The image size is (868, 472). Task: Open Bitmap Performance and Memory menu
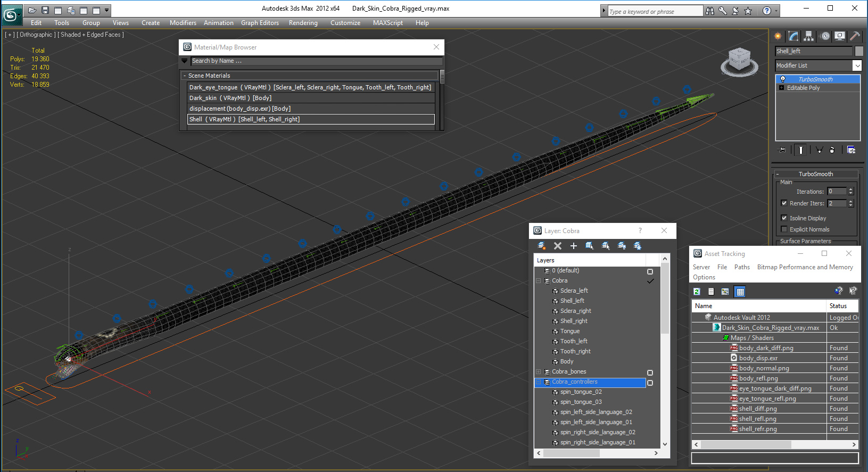pos(805,267)
